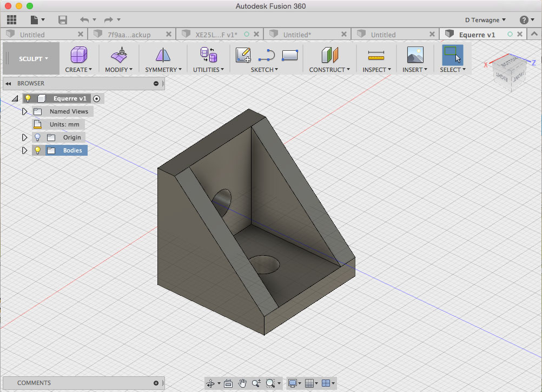Open Display Settings monitor icon

coord(293,383)
